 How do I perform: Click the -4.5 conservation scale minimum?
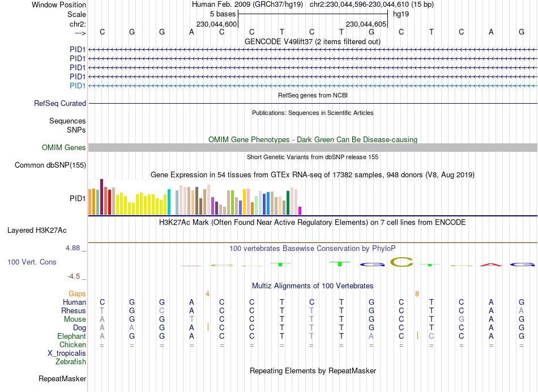coord(74,276)
